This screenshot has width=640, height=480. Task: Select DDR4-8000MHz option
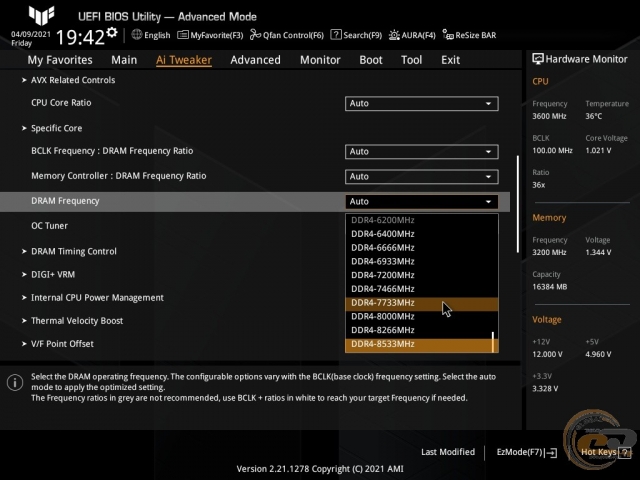point(422,316)
